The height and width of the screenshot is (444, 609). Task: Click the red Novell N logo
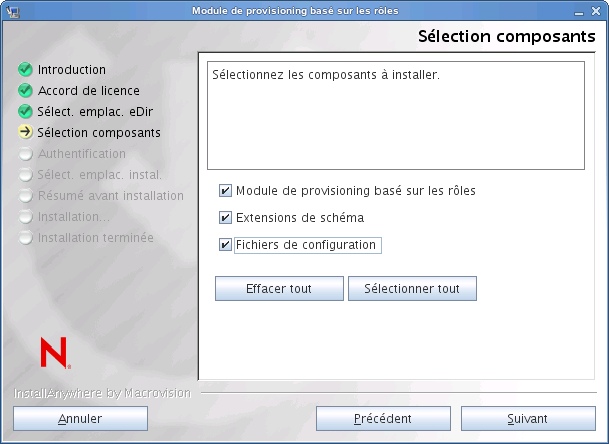click(x=53, y=352)
